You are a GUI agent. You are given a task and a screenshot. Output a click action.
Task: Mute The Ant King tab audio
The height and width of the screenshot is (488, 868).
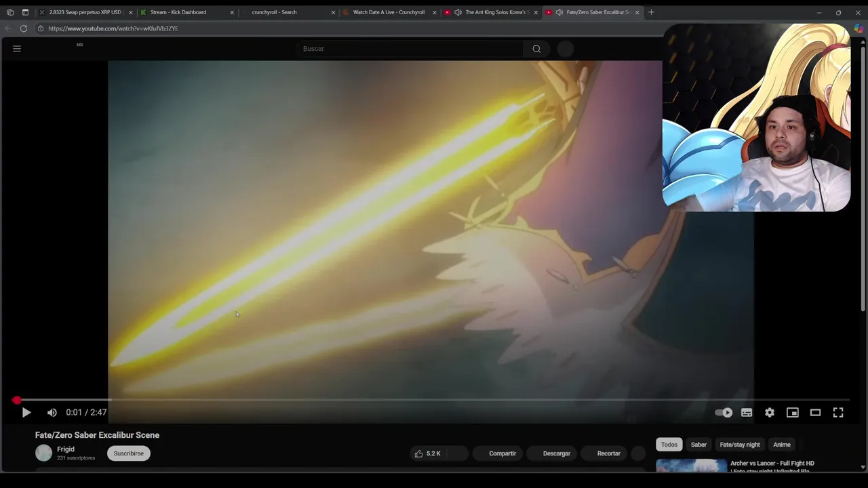coord(458,12)
